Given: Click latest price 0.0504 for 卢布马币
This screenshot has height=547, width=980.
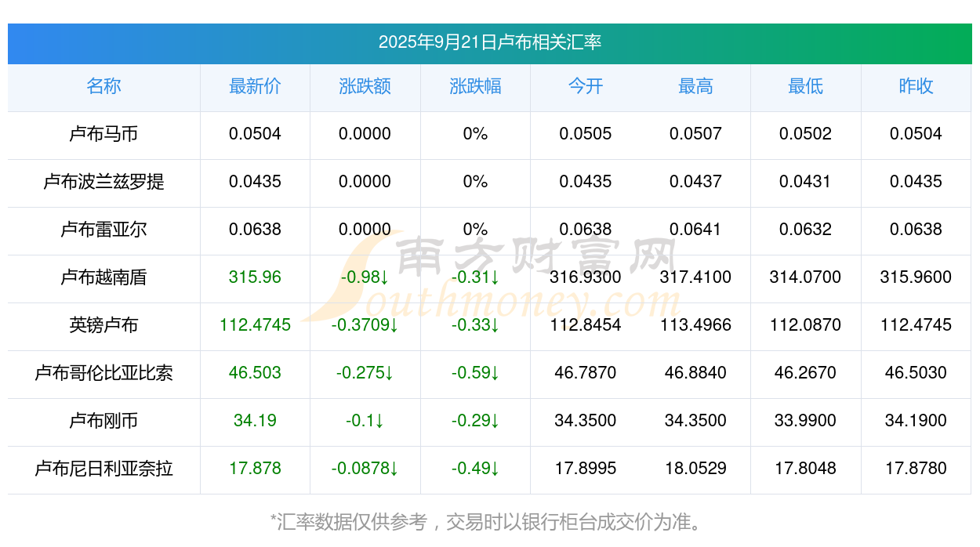Looking at the screenshot, I should tap(255, 134).
